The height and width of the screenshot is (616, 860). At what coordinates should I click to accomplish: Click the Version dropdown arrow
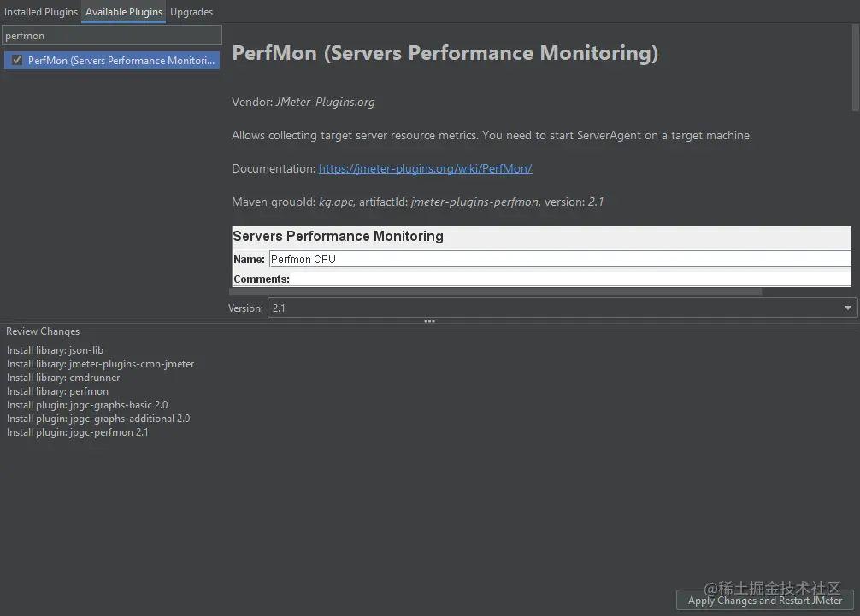tap(847, 308)
